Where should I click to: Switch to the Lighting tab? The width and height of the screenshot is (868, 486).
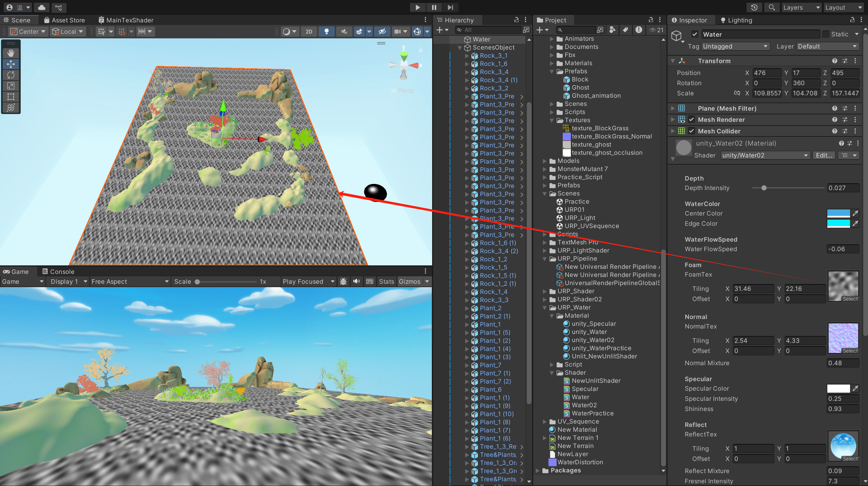(736, 20)
